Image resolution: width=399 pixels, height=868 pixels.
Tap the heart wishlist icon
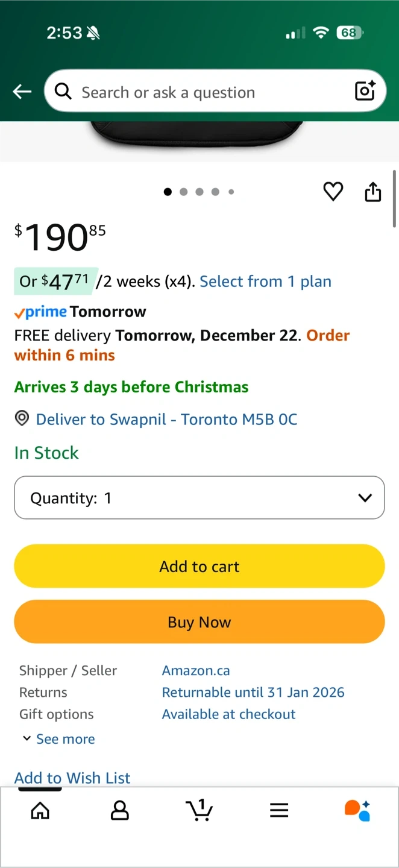333,192
